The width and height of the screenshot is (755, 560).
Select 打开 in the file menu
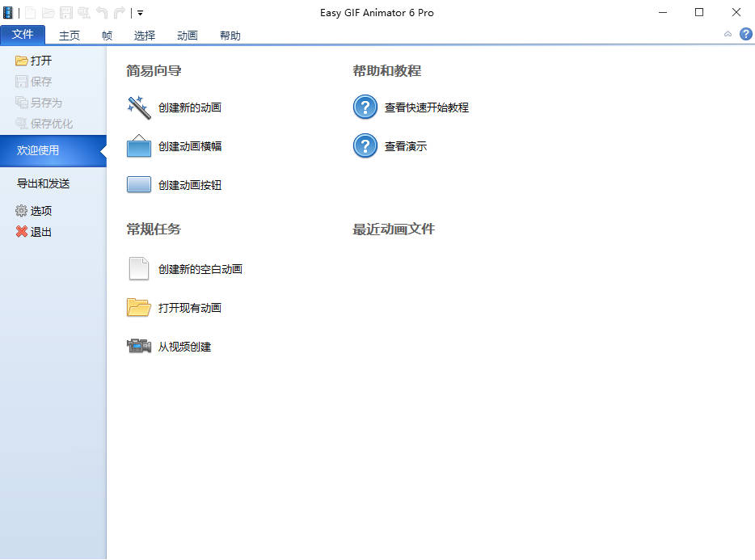pos(41,61)
